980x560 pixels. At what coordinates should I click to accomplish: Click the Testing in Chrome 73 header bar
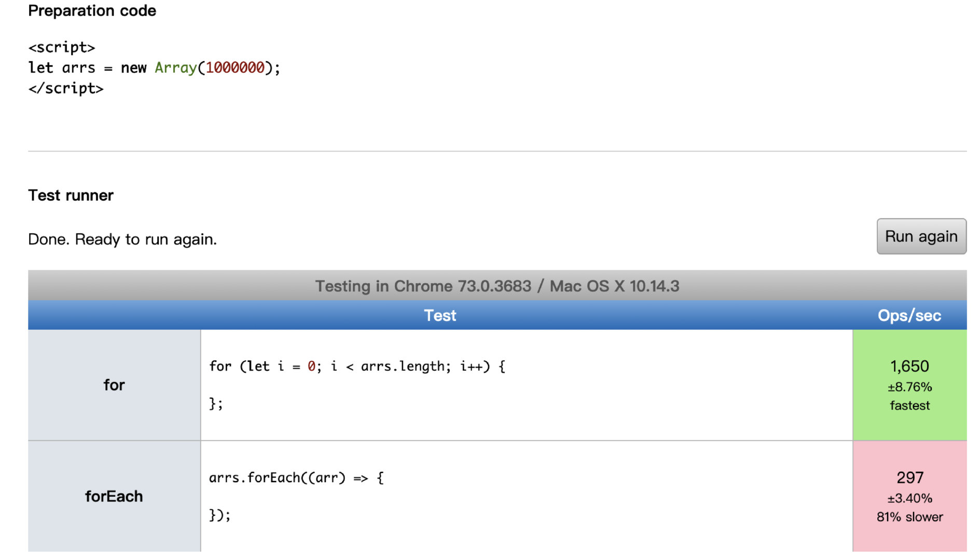tap(497, 286)
